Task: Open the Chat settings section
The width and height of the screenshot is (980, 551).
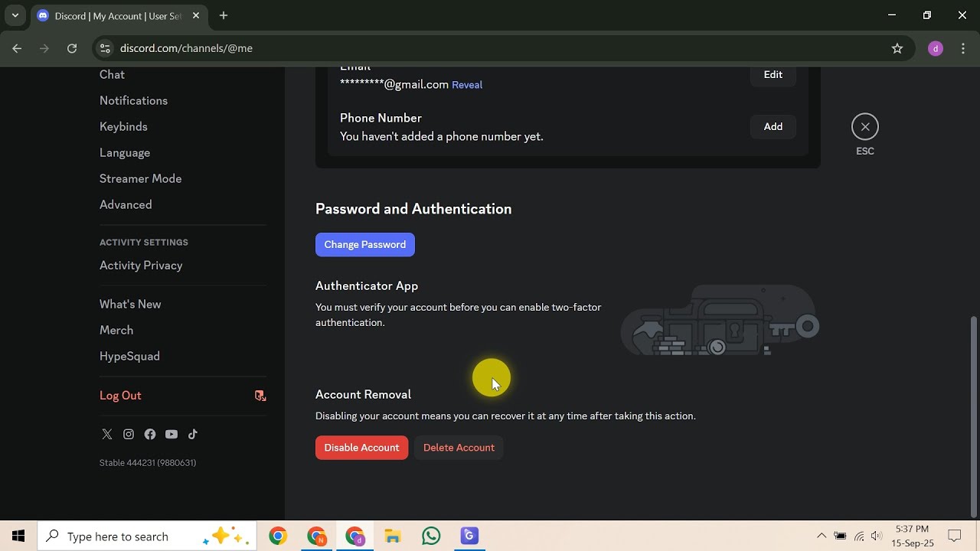Action: [112, 75]
